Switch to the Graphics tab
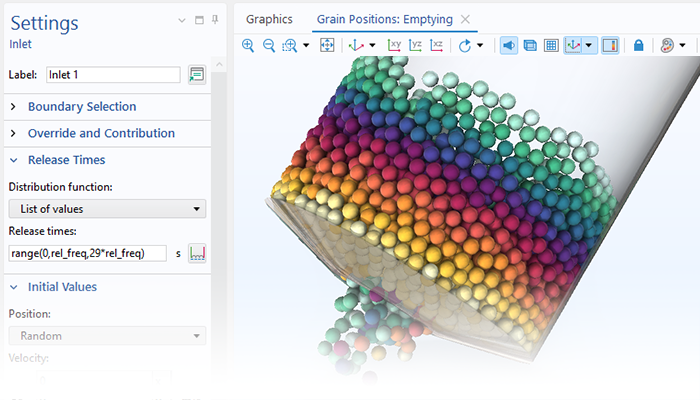700x400 pixels. point(269,19)
